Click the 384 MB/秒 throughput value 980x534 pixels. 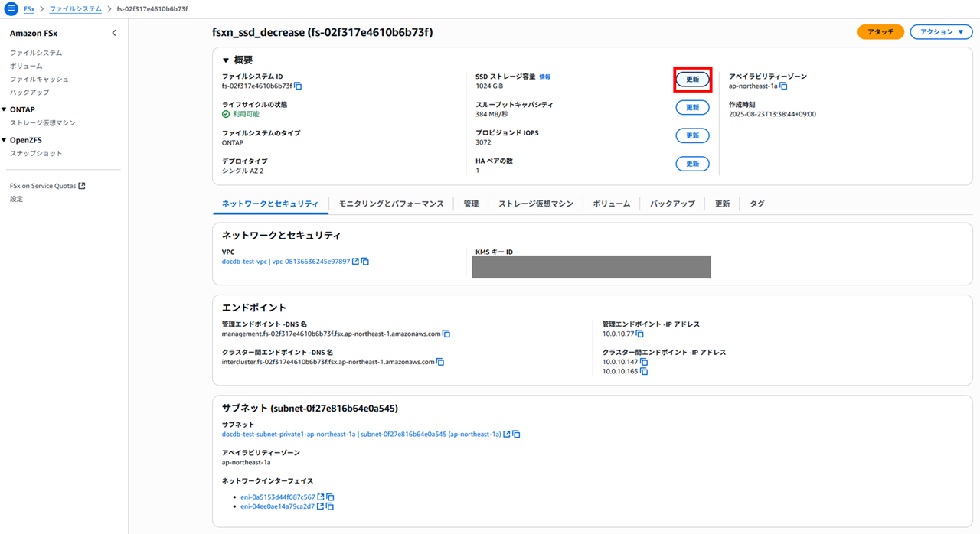(x=492, y=114)
